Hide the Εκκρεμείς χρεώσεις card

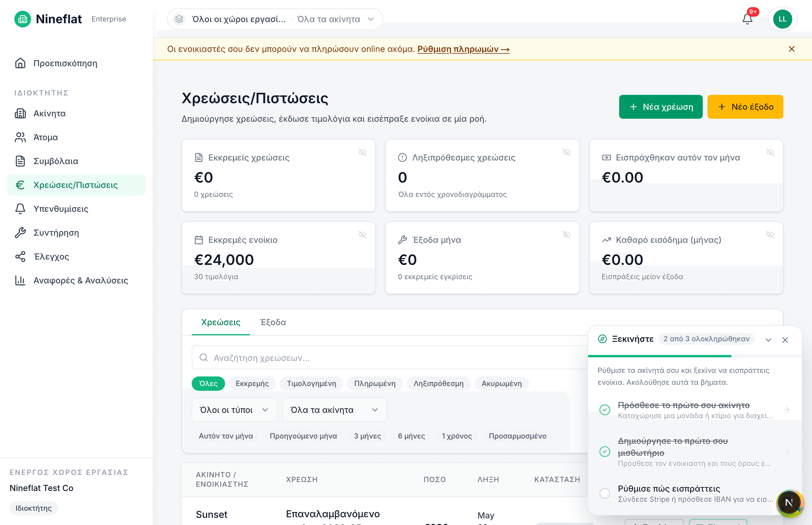[362, 152]
